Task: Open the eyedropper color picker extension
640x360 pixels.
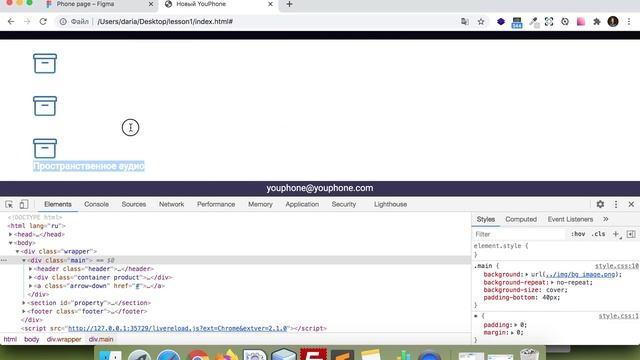Action: pyautogui.click(x=534, y=22)
